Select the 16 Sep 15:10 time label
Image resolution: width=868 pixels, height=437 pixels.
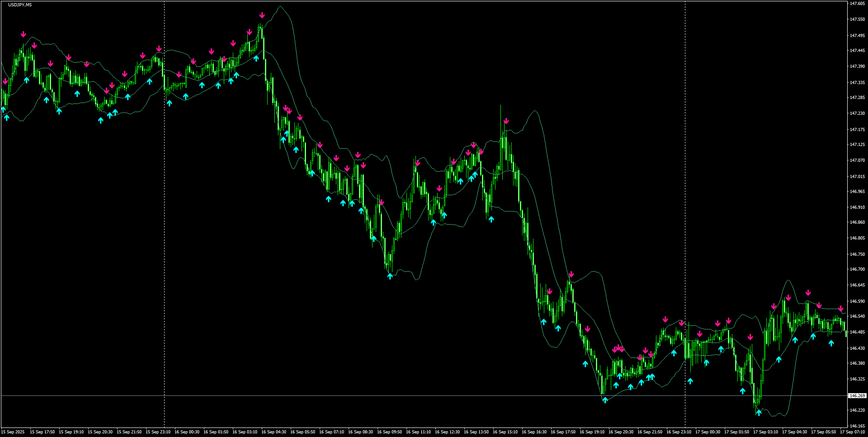[505, 432]
